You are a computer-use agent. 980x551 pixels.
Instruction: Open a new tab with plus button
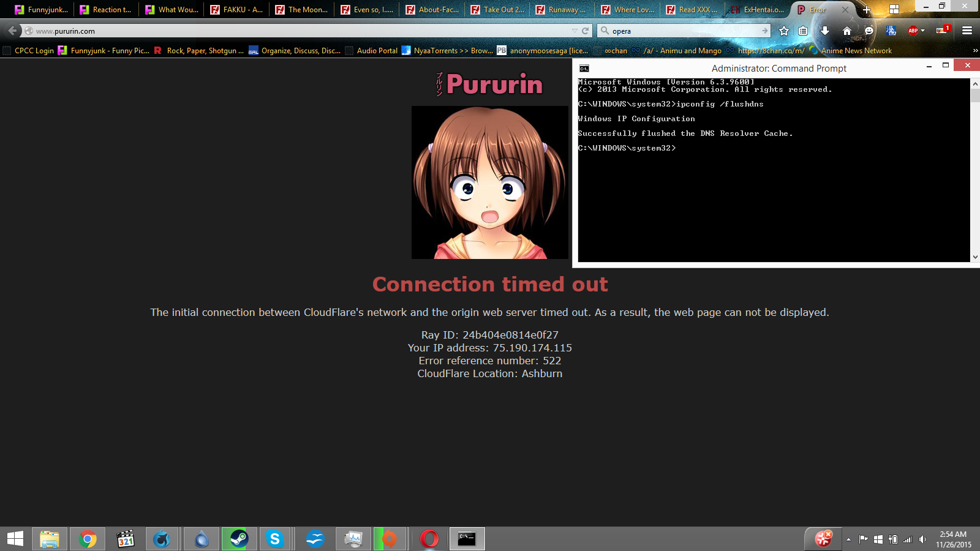[x=867, y=10]
